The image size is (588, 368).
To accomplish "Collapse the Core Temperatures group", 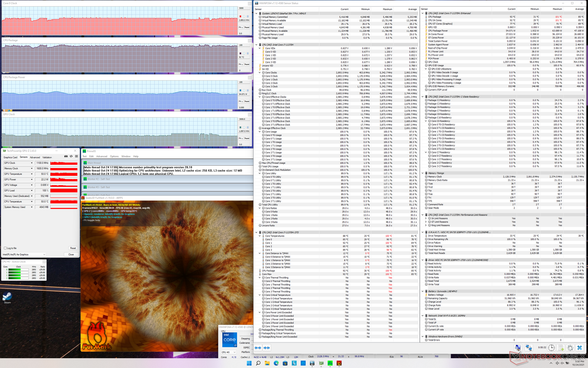I will click(x=260, y=236).
